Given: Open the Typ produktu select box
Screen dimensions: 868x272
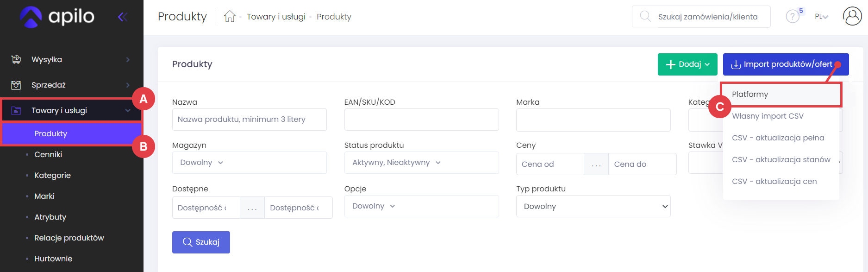Looking at the screenshot, I should pos(593,207).
